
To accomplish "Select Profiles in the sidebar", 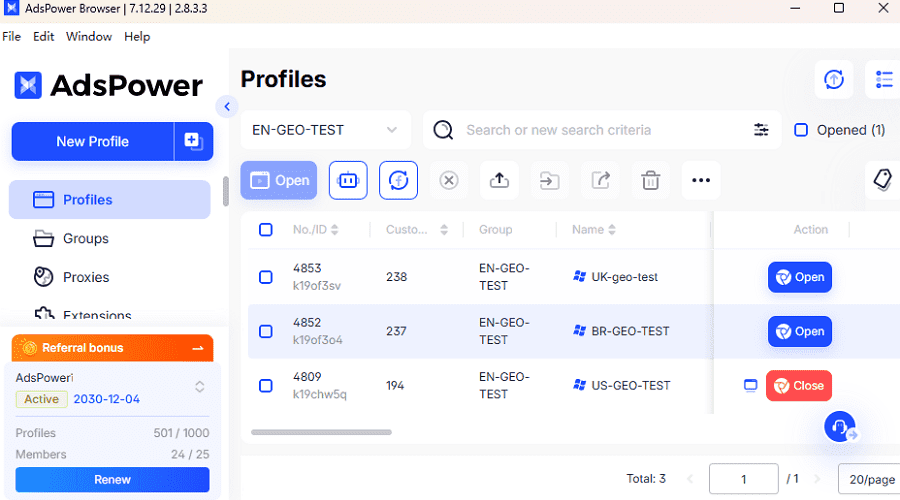I will click(110, 200).
